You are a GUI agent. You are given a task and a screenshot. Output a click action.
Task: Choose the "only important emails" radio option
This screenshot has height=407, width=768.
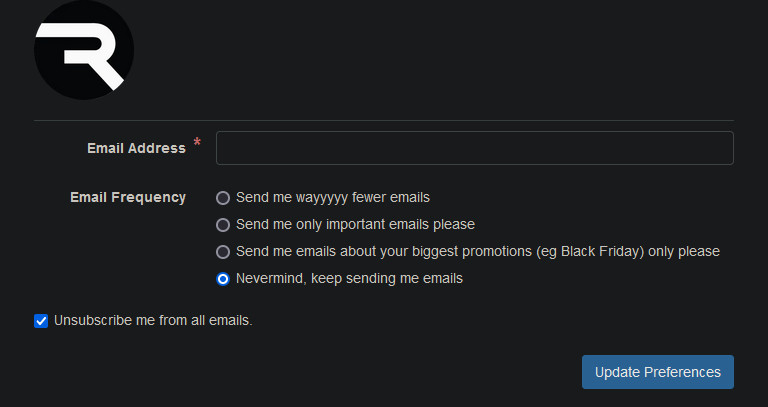[223, 225]
